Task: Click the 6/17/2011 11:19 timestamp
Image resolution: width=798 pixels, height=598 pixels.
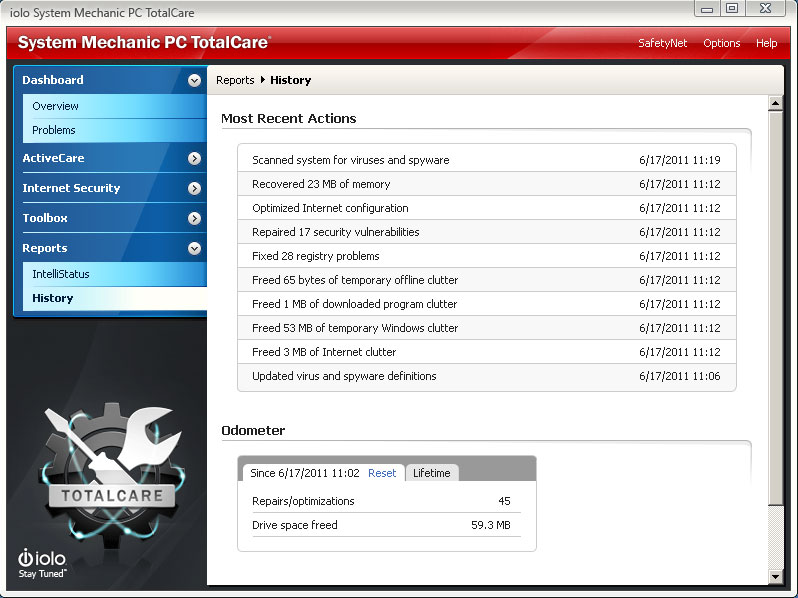Action: coord(680,160)
